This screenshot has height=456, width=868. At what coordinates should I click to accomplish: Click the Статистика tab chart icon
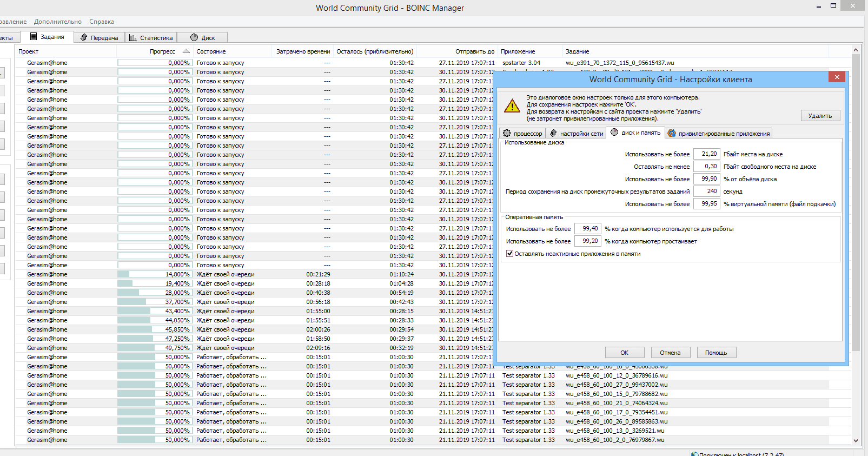tap(132, 37)
